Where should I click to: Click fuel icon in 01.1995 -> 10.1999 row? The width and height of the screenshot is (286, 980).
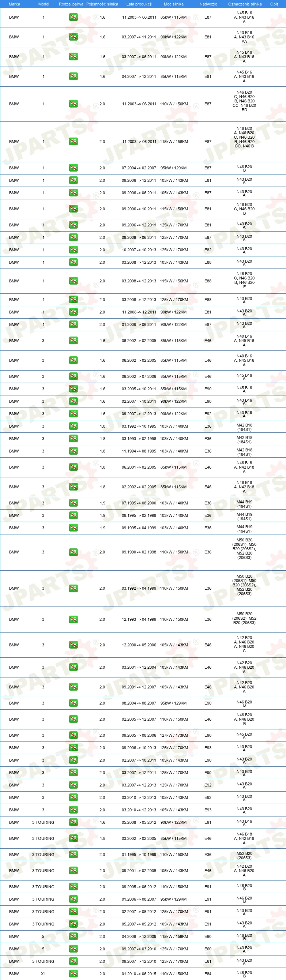[74, 855]
